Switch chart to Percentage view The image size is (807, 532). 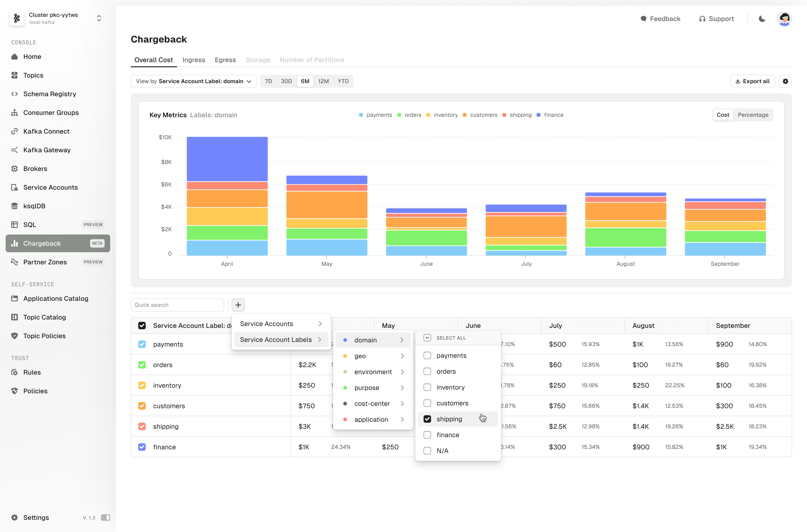click(x=753, y=115)
